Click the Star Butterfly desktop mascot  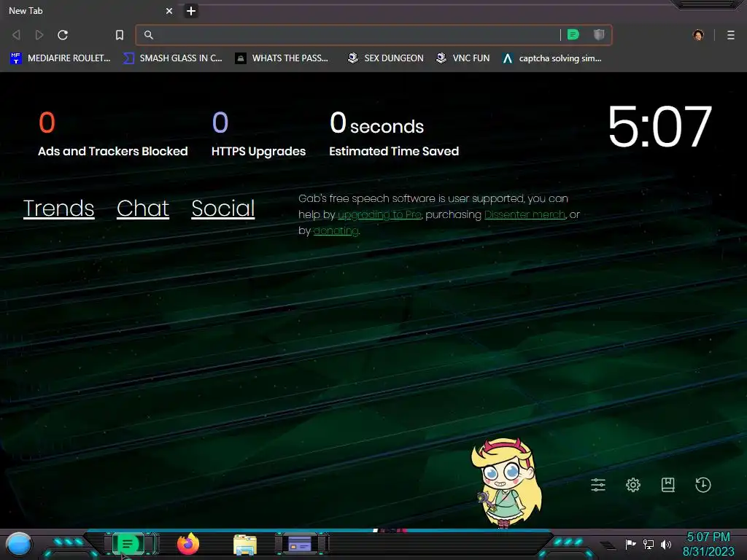[508, 483]
